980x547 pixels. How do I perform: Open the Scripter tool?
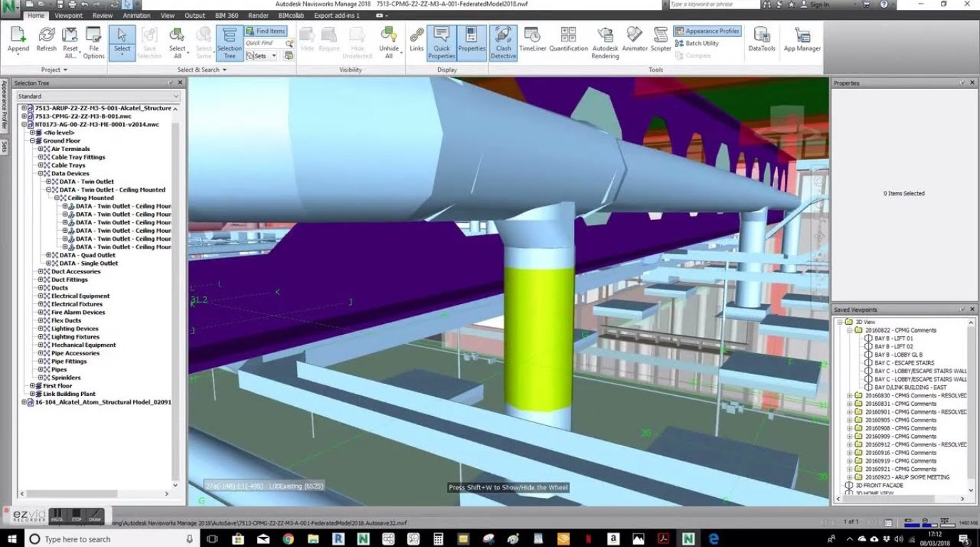[x=661, y=41]
